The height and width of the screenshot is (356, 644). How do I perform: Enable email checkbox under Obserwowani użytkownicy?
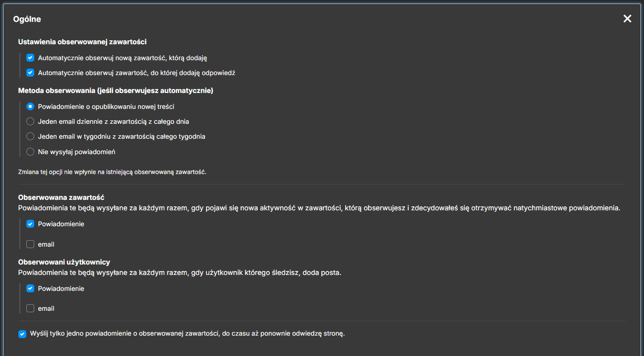30,308
